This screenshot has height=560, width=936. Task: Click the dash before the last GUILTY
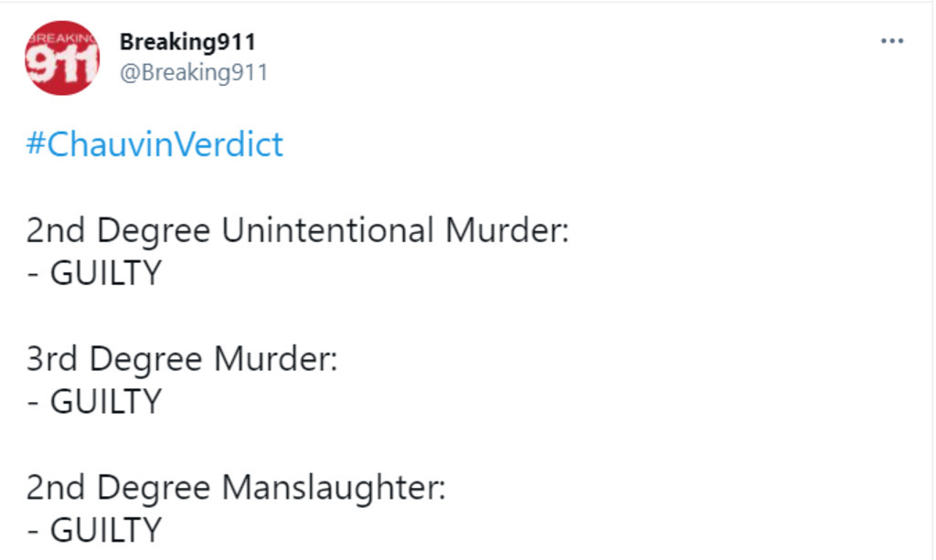tap(34, 532)
